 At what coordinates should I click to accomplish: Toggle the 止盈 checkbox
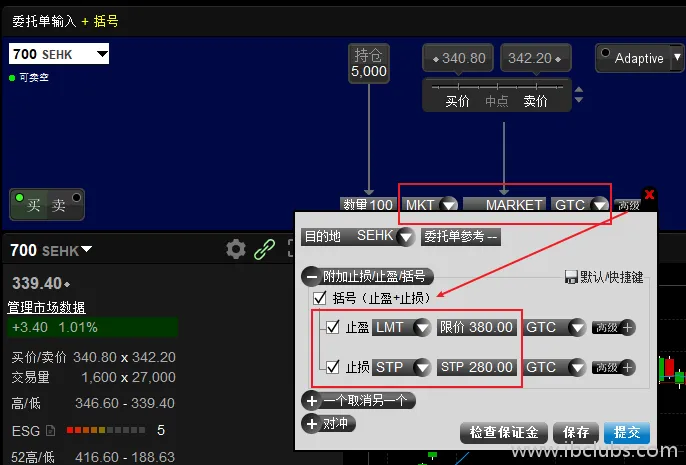[333, 327]
